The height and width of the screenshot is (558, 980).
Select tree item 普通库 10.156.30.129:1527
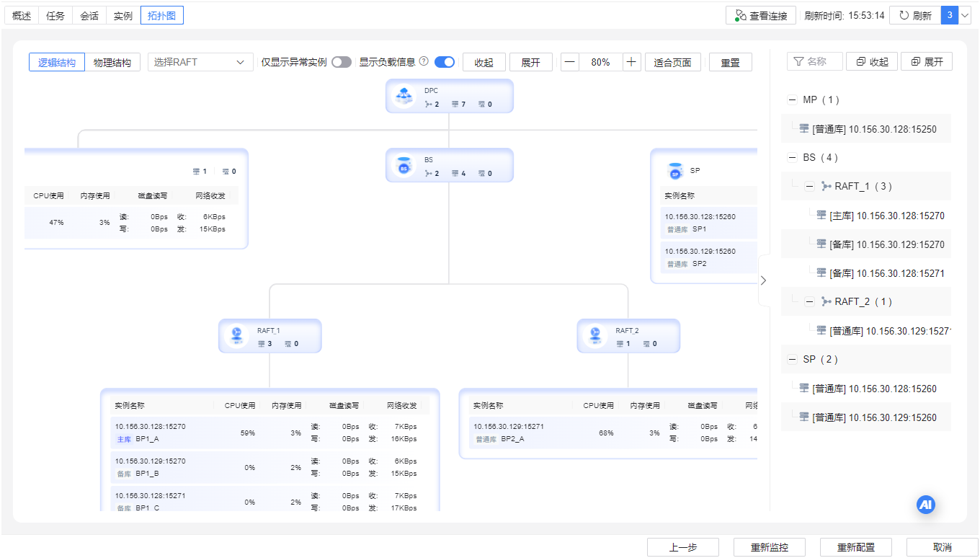point(866,330)
